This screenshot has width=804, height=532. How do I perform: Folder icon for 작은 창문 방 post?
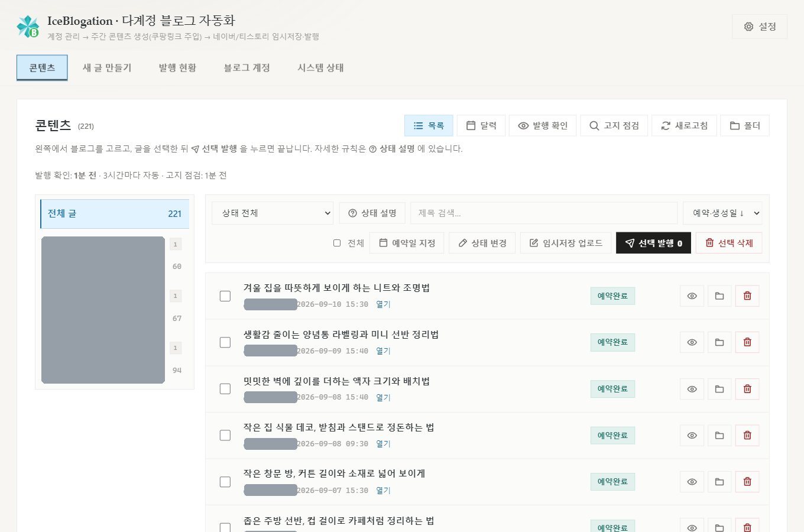pyautogui.click(x=719, y=482)
